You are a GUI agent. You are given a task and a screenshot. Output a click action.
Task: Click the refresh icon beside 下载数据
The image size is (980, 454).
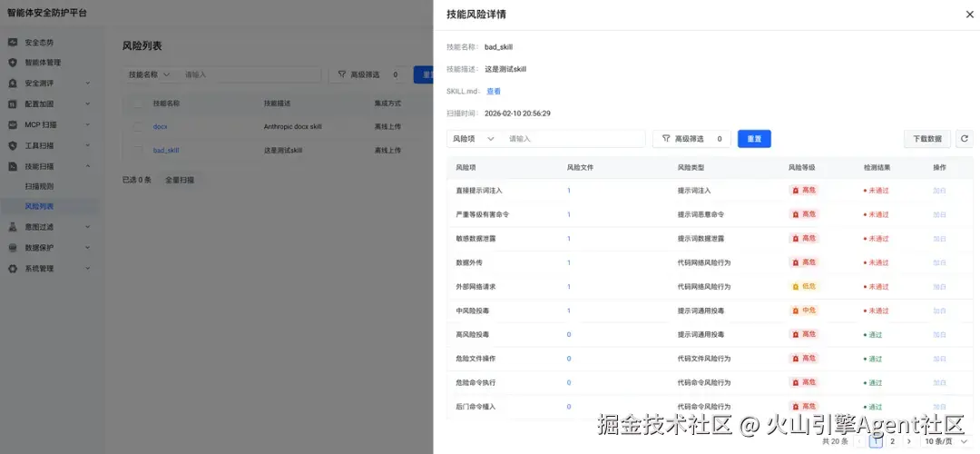click(965, 139)
